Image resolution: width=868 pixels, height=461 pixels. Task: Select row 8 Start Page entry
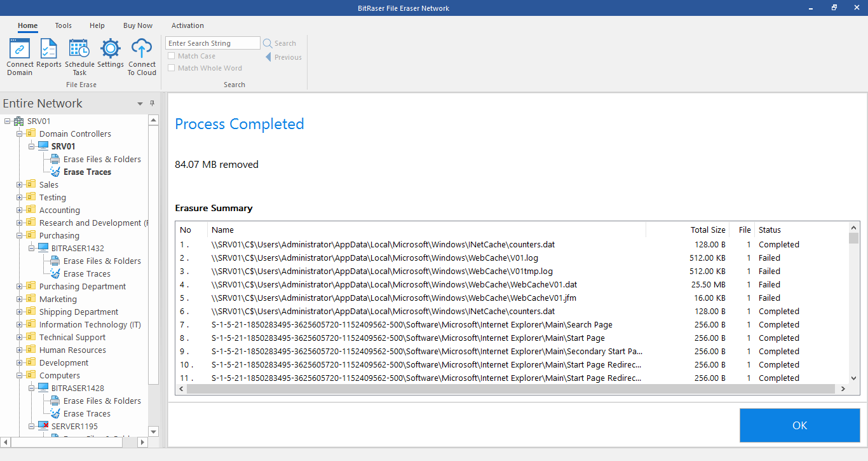point(512,338)
